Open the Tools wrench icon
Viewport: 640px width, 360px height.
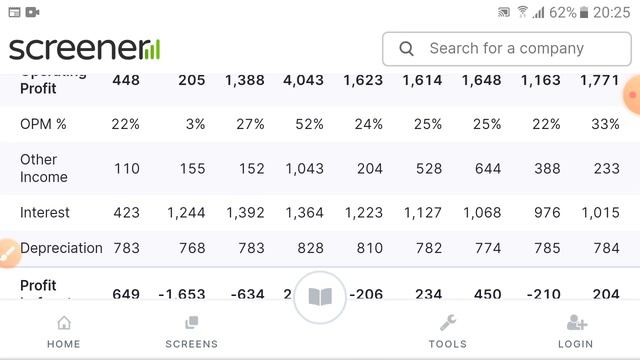pyautogui.click(x=448, y=322)
